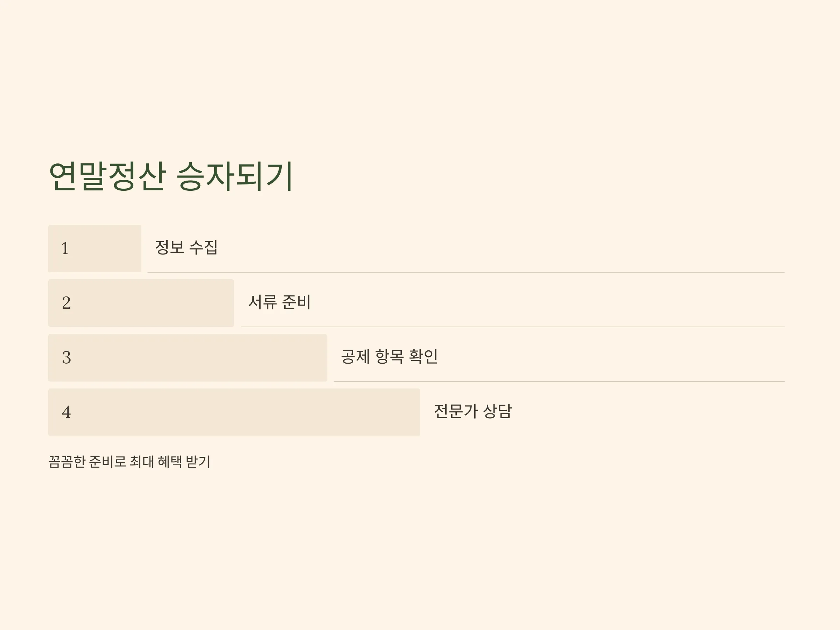Viewport: 840px width, 630px height.
Task: Click the 전문가 상담 label
Action: [x=473, y=411]
